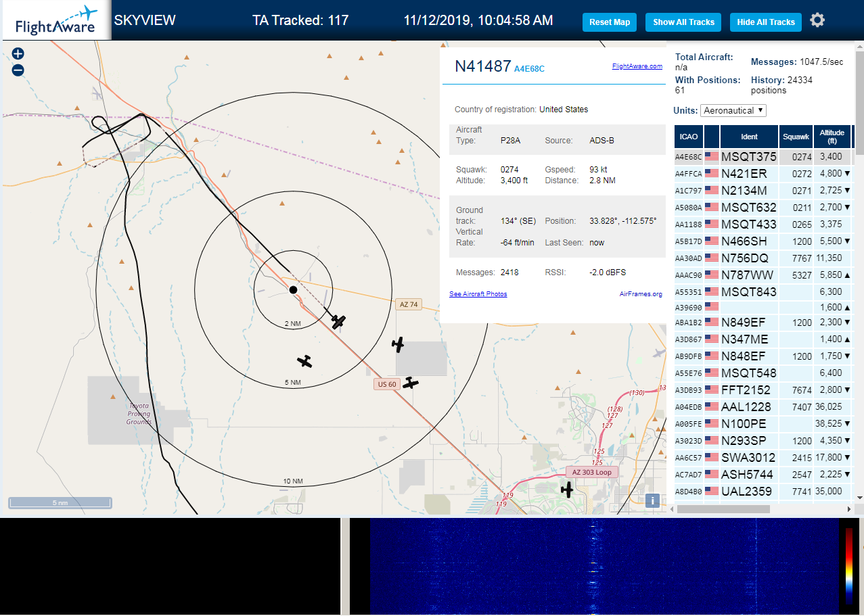Select aircraft row AAL1228

click(x=763, y=406)
